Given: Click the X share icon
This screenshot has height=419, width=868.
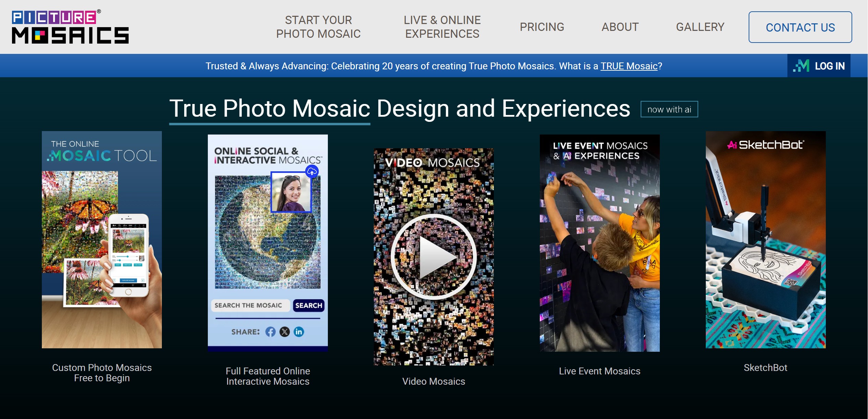Looking at the screenshot, I should click(285, 332).
